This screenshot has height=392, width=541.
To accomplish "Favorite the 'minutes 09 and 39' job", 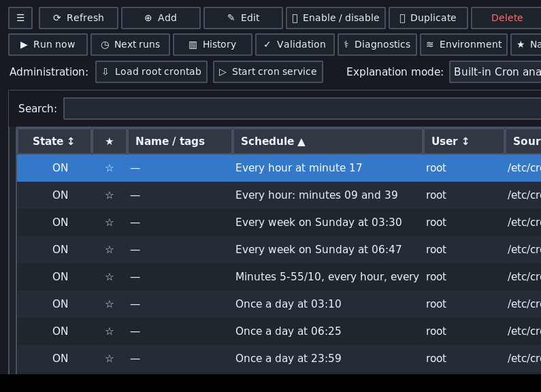I will (110, 195).
